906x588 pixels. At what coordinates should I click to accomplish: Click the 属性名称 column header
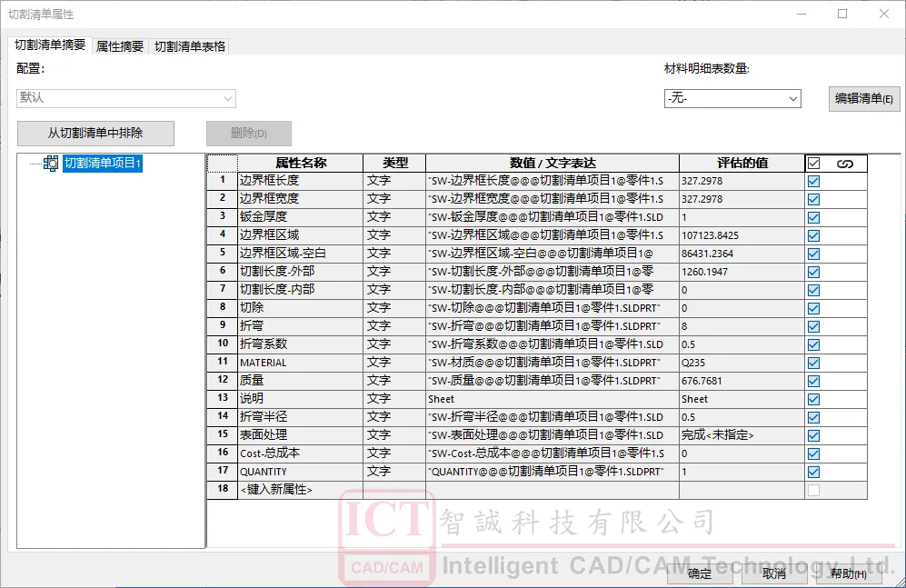(x=300, y=163)
